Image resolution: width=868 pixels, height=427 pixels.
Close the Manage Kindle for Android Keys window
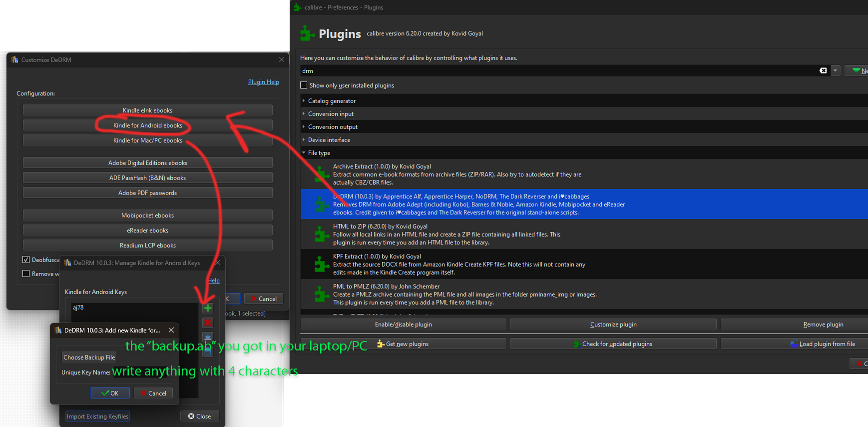coord(218,262)
